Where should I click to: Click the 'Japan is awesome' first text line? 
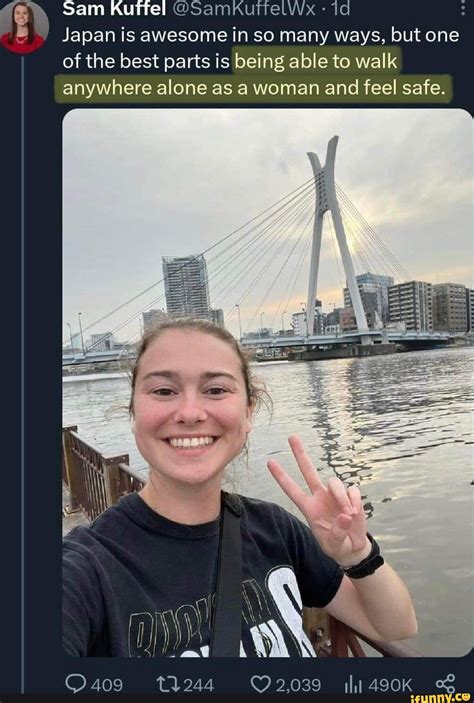[261, 35]
